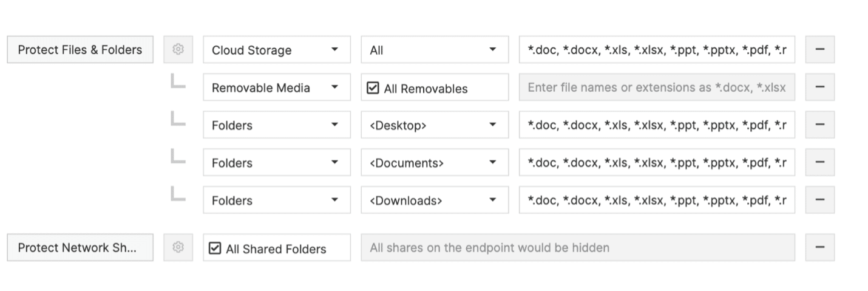The width and height of the screenshot is (868, 291).
Task: Remove the Desktop folder rule row
Action: coord(819,125)
